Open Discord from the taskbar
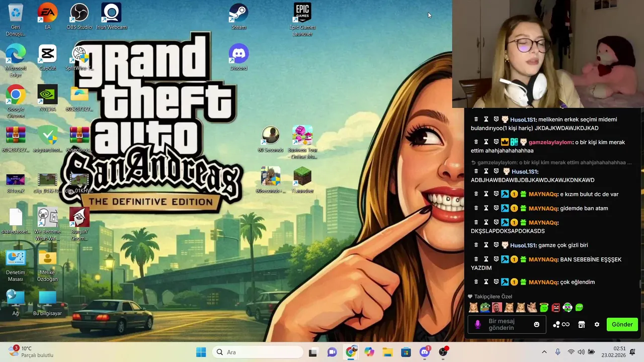The image size is (644, 362). tap(425, 352)
